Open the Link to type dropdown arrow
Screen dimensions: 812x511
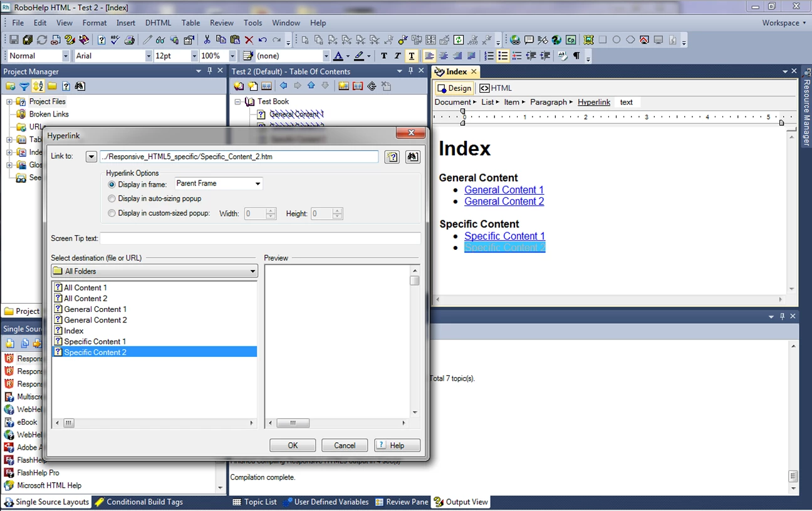coord(91,157)
